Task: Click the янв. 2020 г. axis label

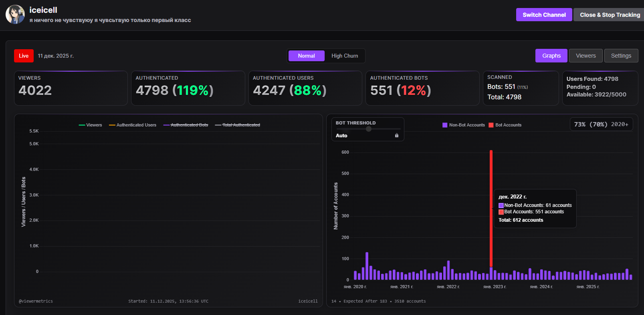Action: click(355, 287)
